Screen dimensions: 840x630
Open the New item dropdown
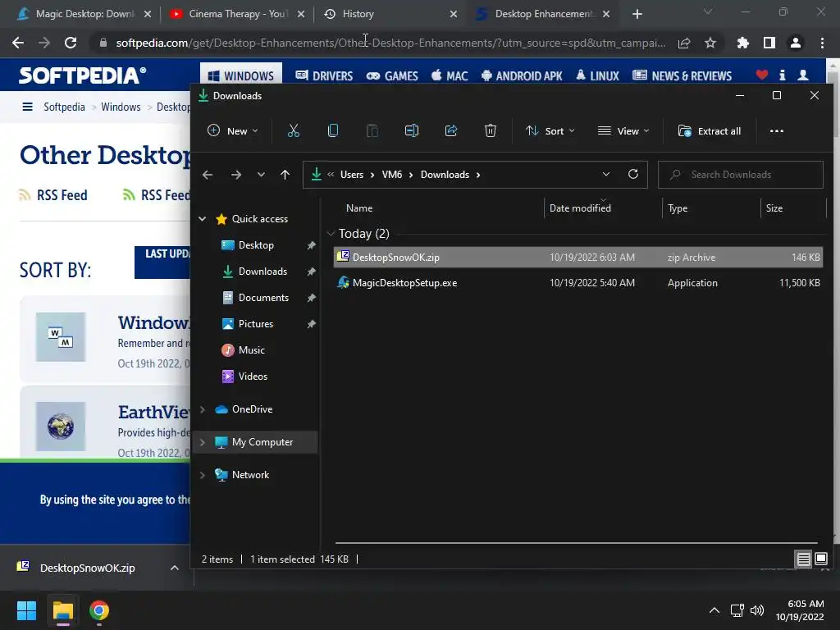[232, 130]
